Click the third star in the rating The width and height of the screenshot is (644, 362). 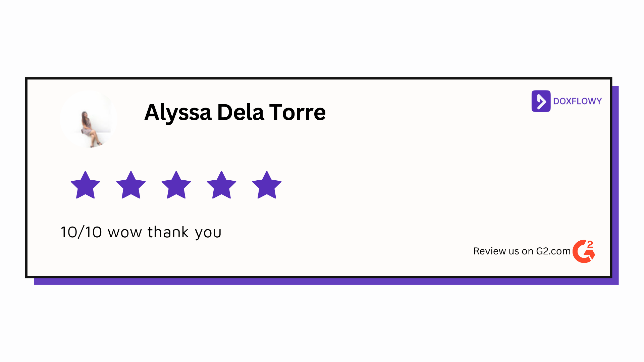(176, 185)
